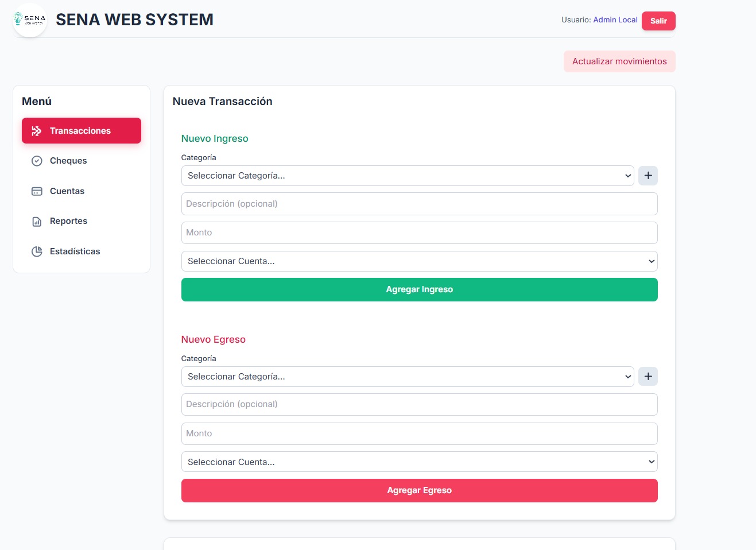Image resolution: width=756 pixels, height=550 pixels.
Task: Add new category with plus icon under Nuevo Ingreso
Action: [x=648, y=176]
